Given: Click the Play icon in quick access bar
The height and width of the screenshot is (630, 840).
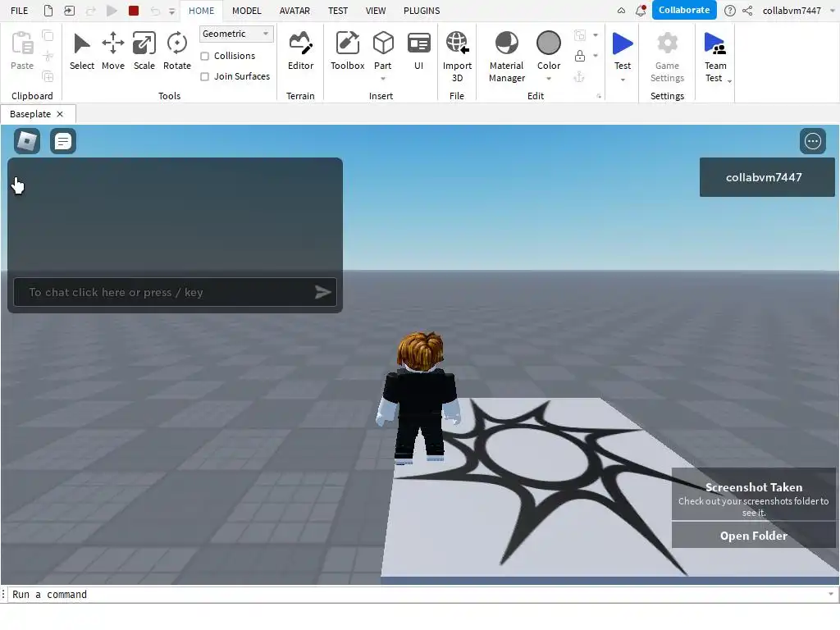Looking at the screenshot, I should (x=112, y=11).
